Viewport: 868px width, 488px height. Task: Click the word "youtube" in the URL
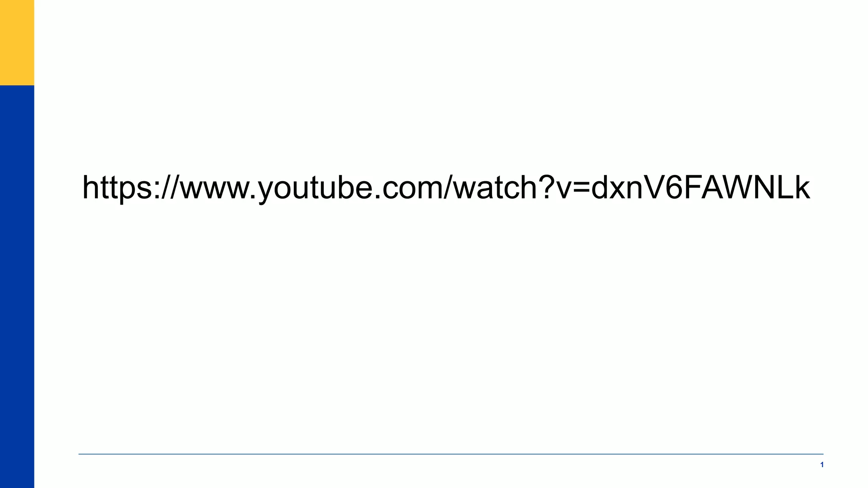316,189
